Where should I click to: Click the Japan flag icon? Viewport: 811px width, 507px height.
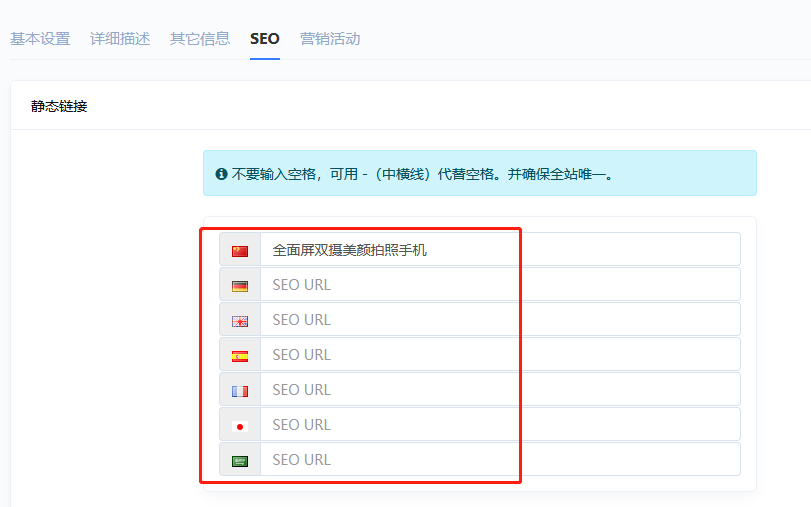pos(240,426)
